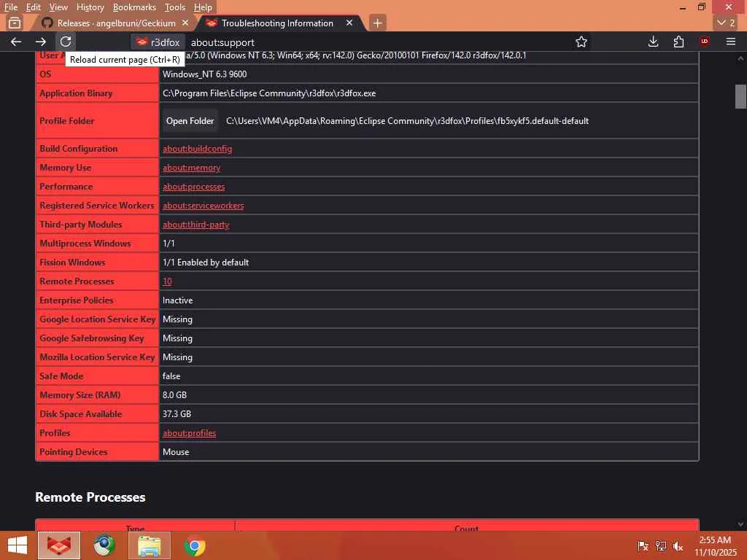Image resolution: width=747 pixels, height=560 pixels.
Task: Open the about:third-party link
Action: [x=196, y=225]
